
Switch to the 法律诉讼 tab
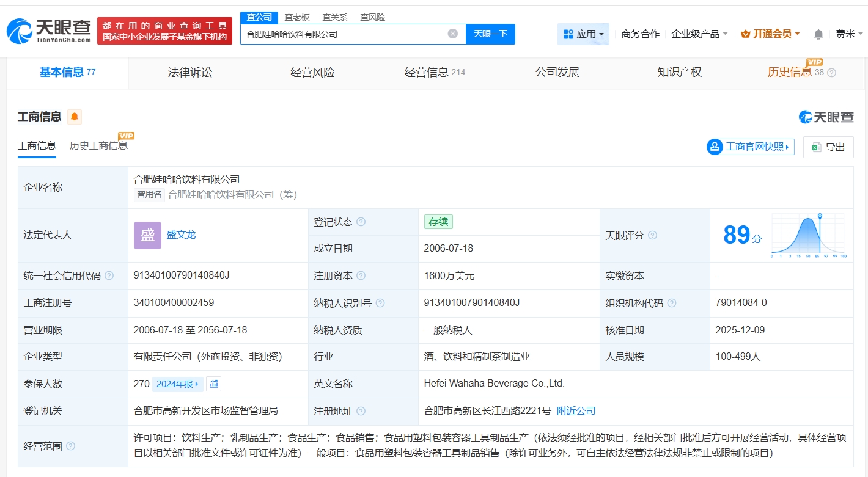click(x=190, y=73)
